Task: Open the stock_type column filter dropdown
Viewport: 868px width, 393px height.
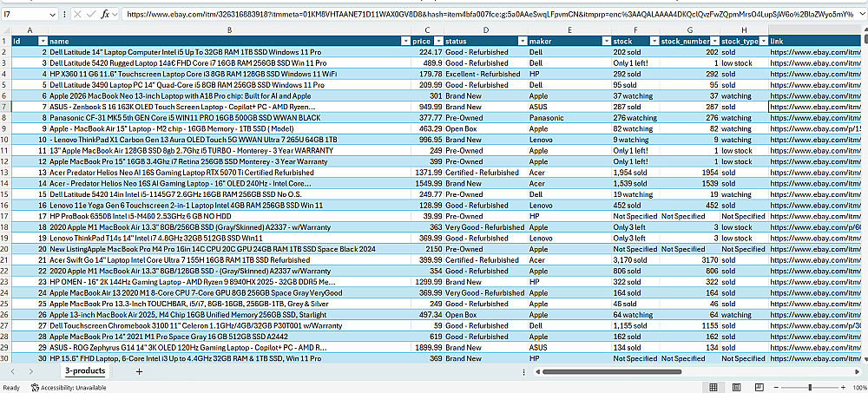Action: tap(763, 41)
